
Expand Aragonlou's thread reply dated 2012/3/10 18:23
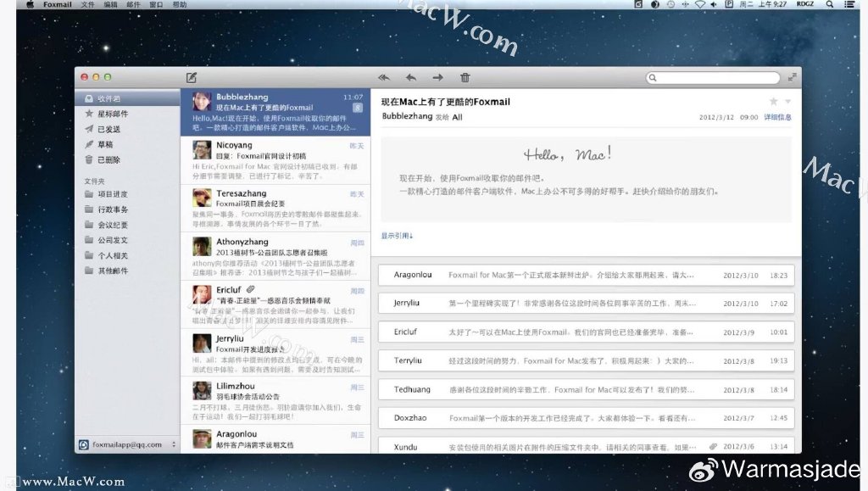point(587,275)
